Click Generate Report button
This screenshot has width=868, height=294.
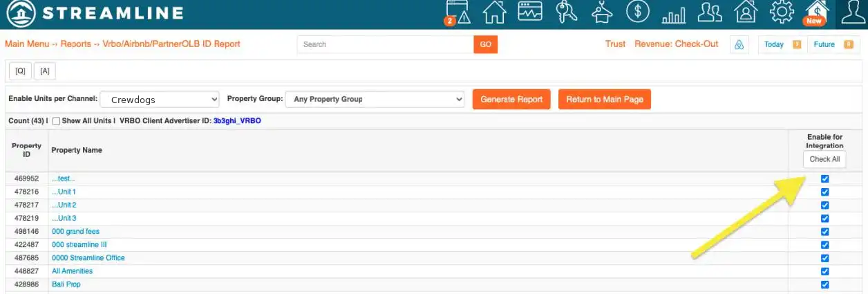(x=511, y=99)
